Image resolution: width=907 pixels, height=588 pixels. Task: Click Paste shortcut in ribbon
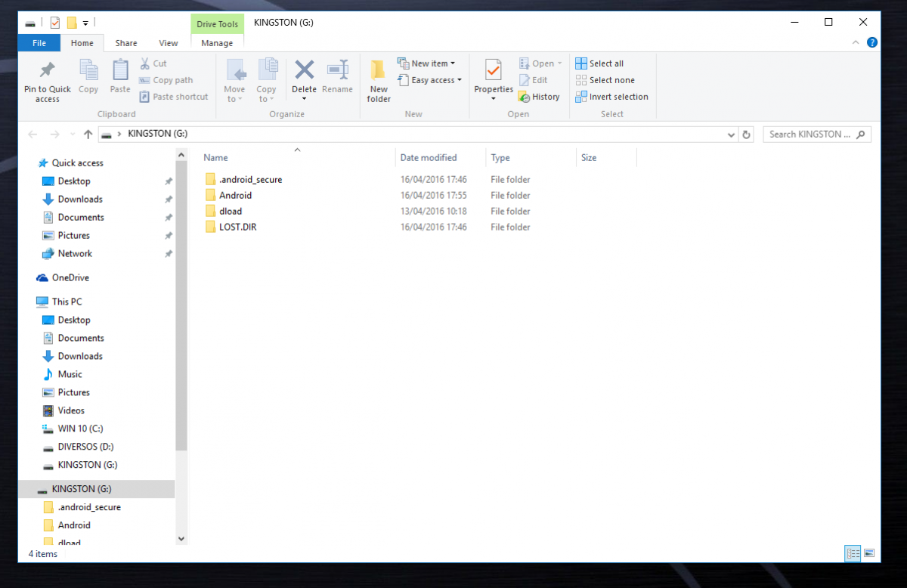coord(173,97)
